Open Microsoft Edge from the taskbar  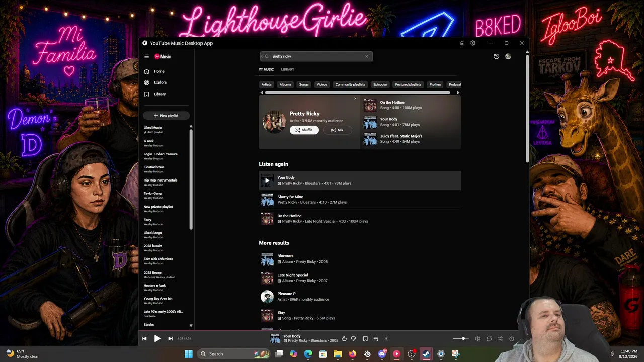(x=308, y=354)
